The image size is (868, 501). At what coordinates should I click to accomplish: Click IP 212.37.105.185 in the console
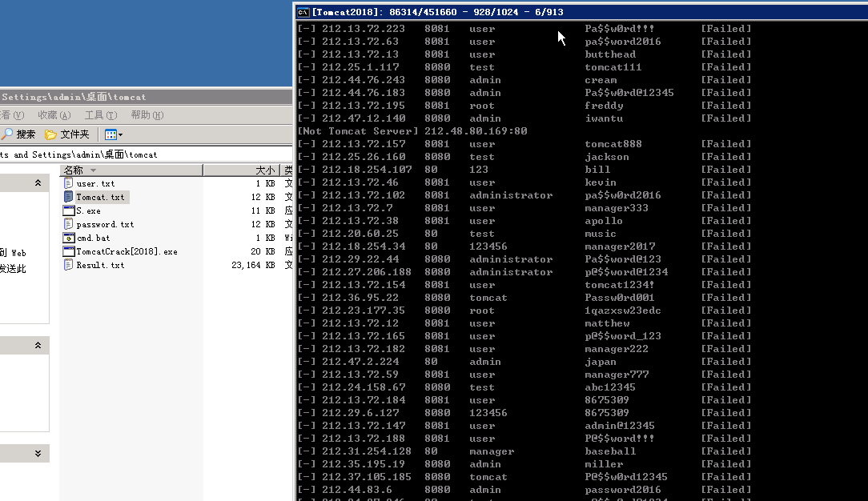367,477
